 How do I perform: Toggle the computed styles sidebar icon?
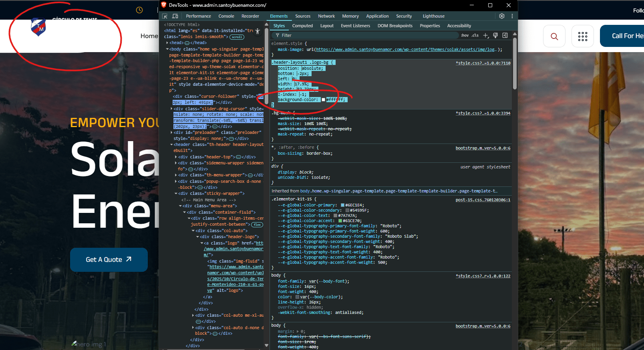click(x=505, y=35)
